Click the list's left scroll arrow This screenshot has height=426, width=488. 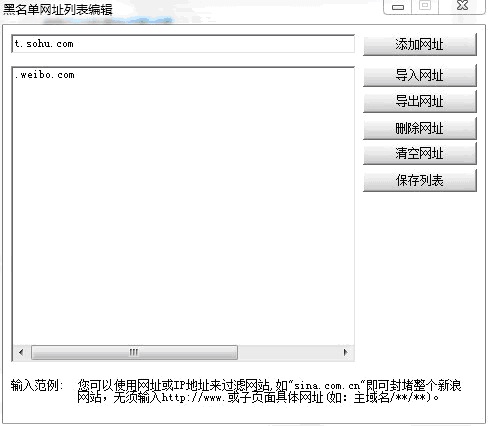[x=21, y=352]
